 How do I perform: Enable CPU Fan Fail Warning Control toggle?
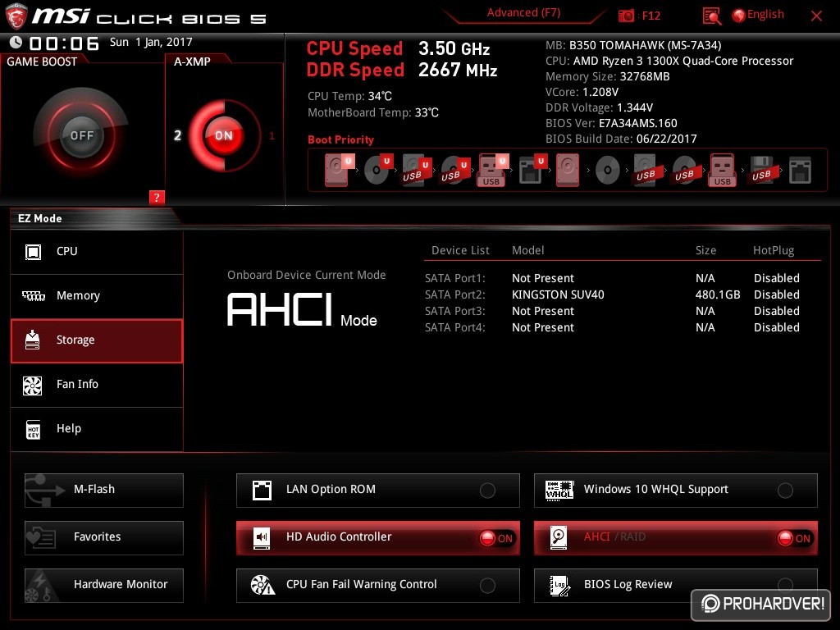tap(487, 586)
